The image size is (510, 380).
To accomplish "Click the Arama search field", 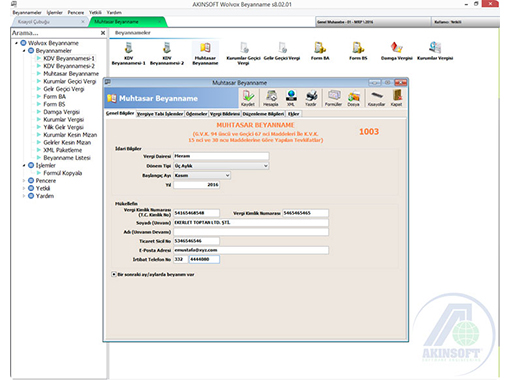I will 55,33.
